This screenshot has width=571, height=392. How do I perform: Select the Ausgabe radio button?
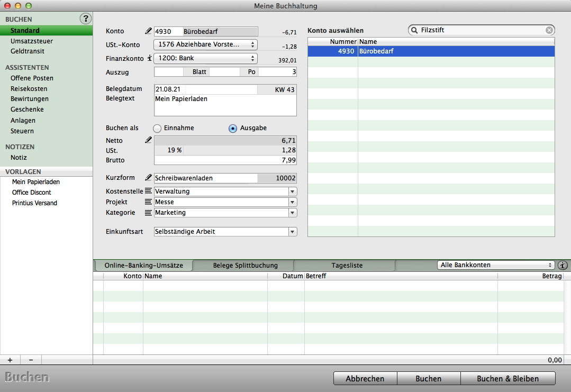233,128
